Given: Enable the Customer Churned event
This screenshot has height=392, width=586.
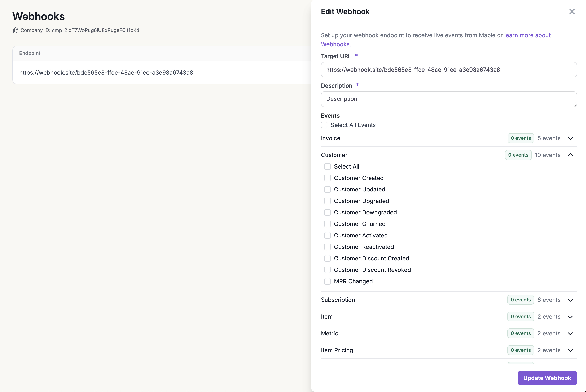Looking at the screenshot, I should [327, 224].
